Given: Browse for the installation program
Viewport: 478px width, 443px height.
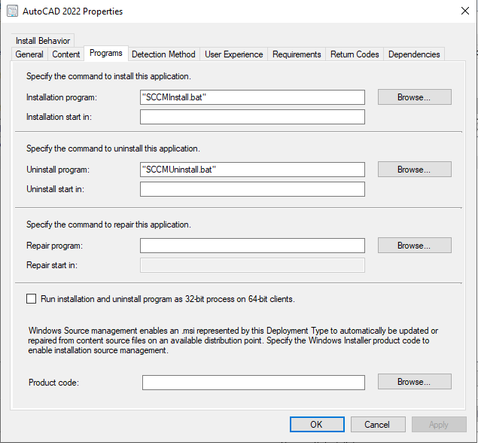Looking at the screenshot, I should point(415,97).
